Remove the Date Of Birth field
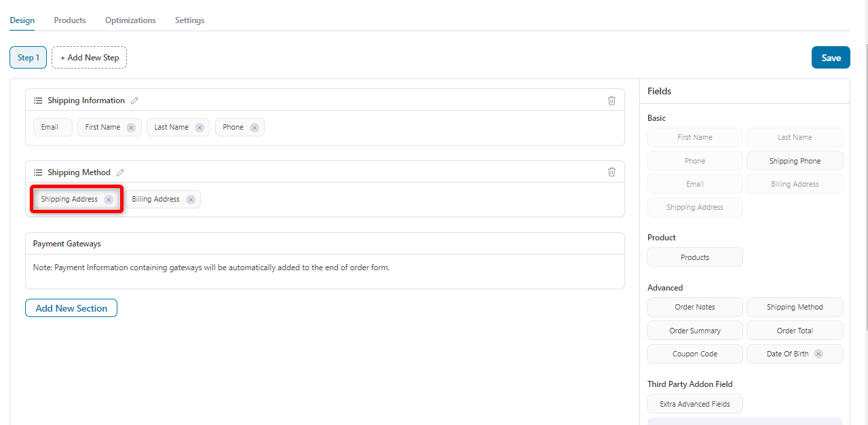Screen dimensions: 868x425 [818, 354]
